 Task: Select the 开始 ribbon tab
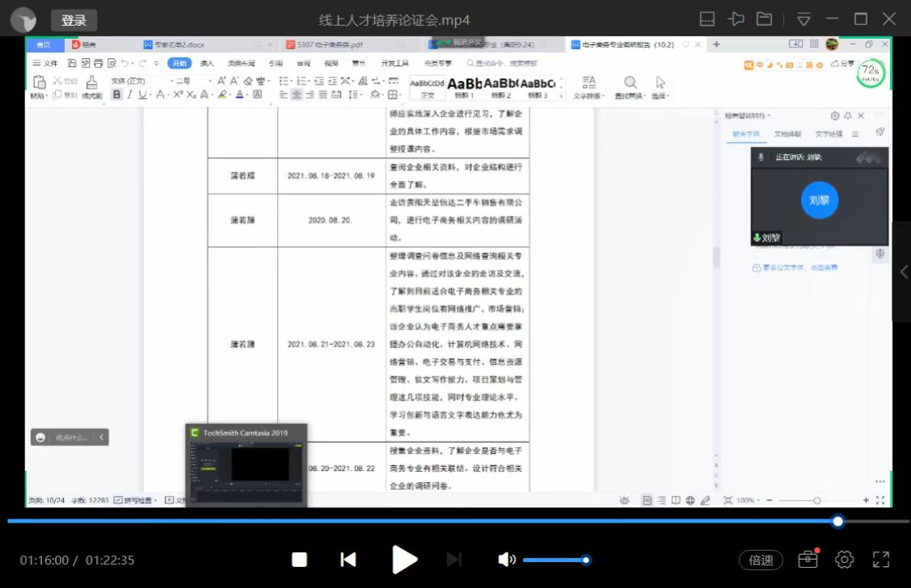click(178, 63)
